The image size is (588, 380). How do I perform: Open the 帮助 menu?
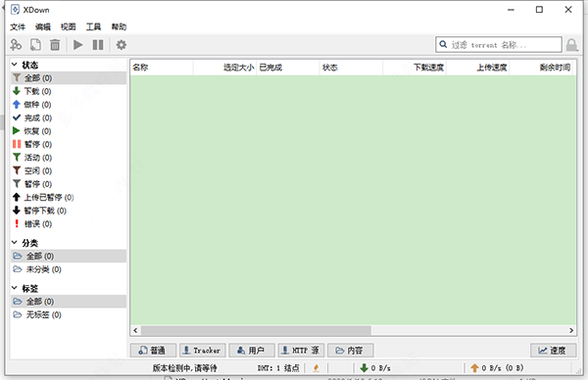point(119,27)
